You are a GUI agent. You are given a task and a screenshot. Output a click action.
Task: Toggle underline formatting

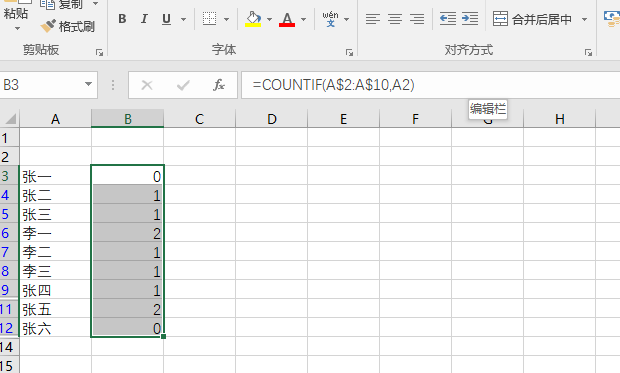166,19
